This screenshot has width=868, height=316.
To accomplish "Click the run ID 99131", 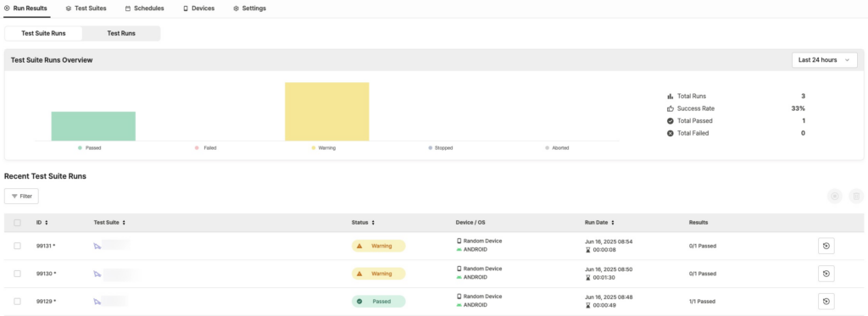I will tap(46, 246).
